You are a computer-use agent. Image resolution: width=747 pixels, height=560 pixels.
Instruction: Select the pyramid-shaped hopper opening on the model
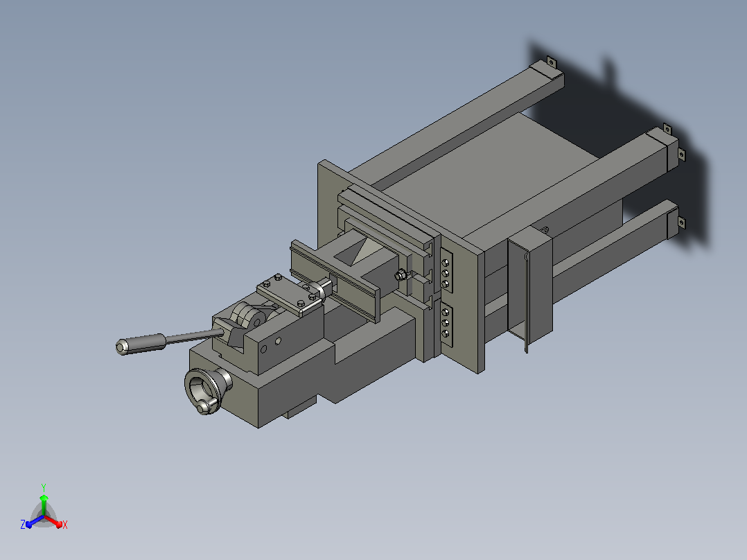360,251
